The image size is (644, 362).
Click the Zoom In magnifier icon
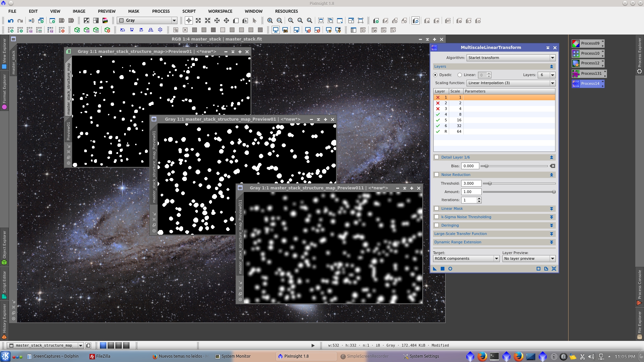pos(270,20)
